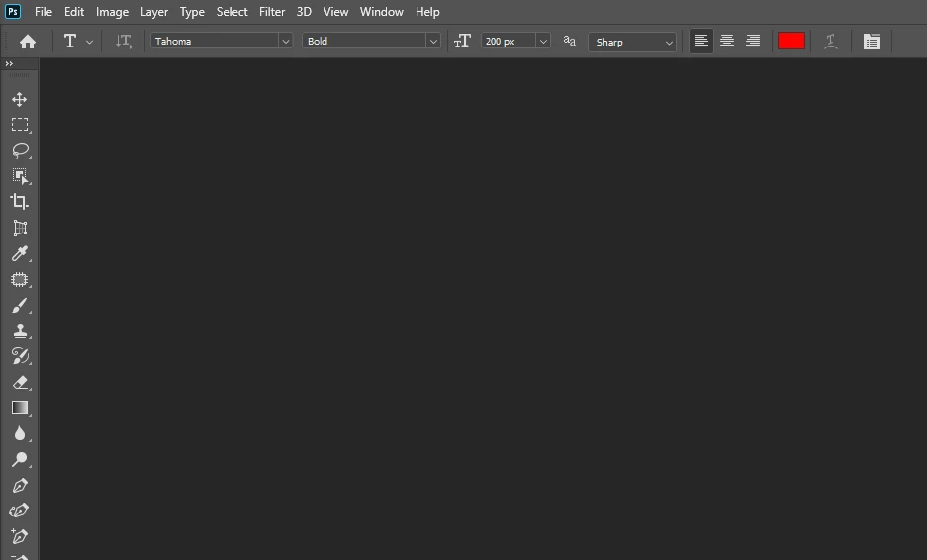Select the Pen tool
Screen dimensions: 927x560
point(20,486)
